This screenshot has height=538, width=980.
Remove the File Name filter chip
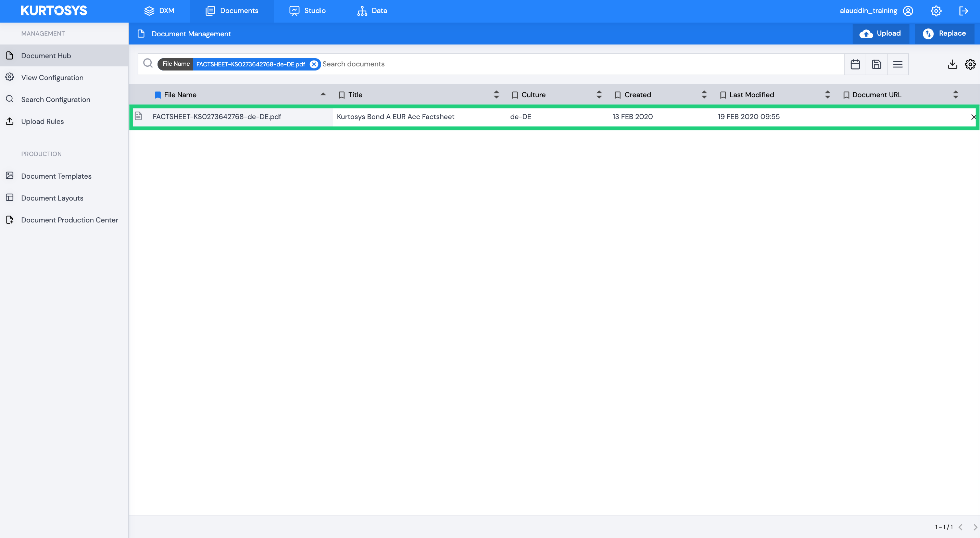314,64
